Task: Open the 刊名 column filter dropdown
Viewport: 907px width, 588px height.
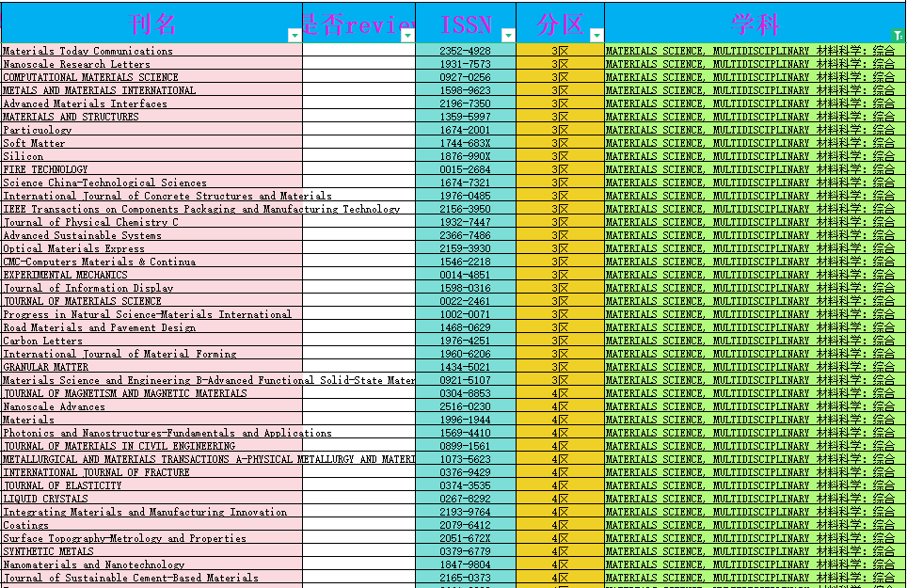Action: pos(294,36)
